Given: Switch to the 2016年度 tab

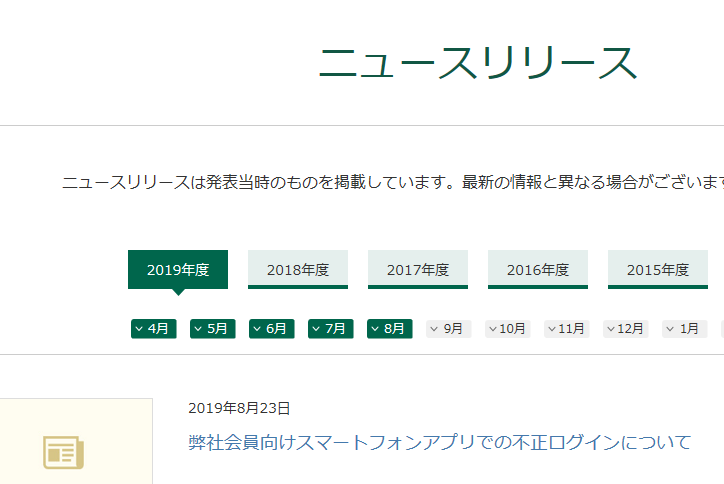Looking at the screenshot, I should [x=538, y=270].
